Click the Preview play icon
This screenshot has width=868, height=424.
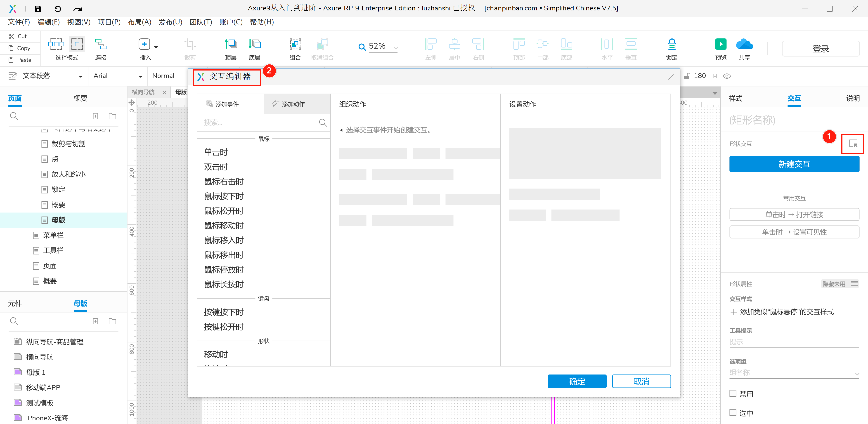click(720, 45)
